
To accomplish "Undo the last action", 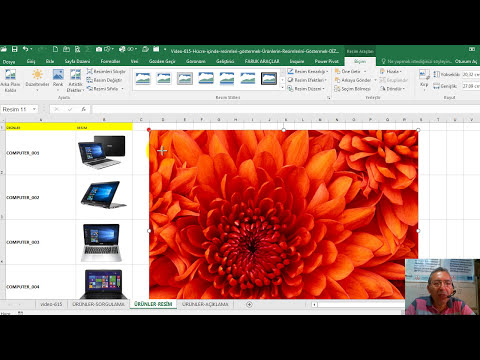I will [25, 49].
